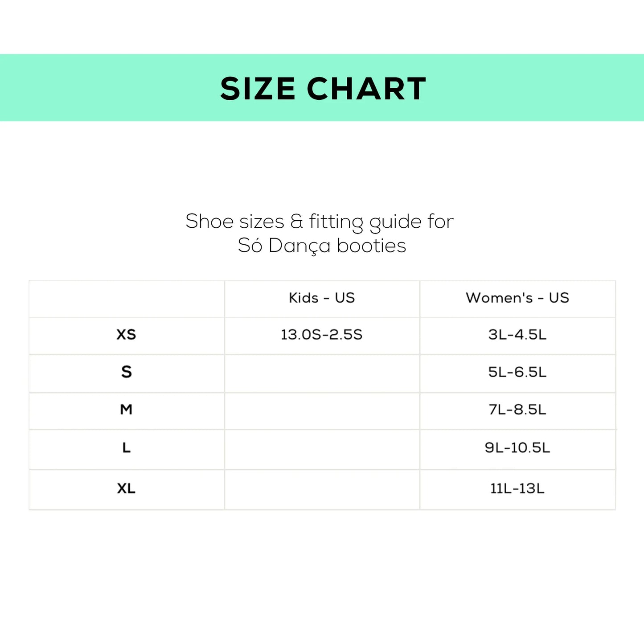The height and width of the screenshot is (644, 644).
Task: Click the XS row label
Action: click(x=126, y=335)
